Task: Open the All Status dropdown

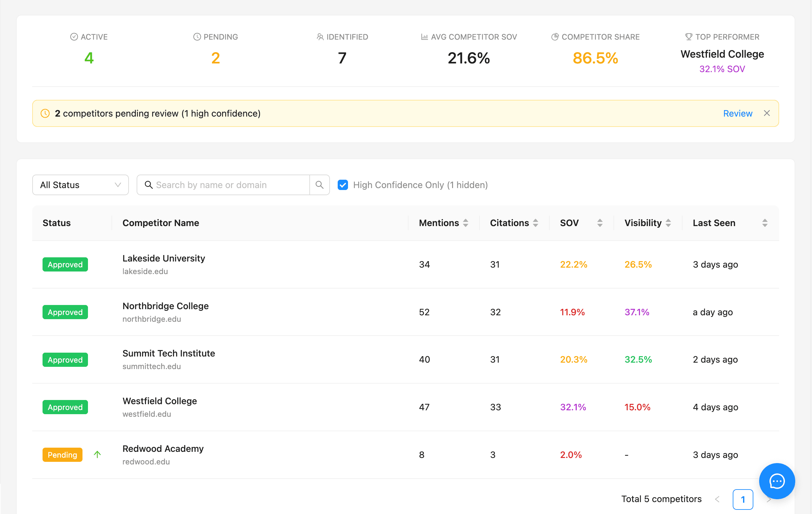Action: pos(80,185)
